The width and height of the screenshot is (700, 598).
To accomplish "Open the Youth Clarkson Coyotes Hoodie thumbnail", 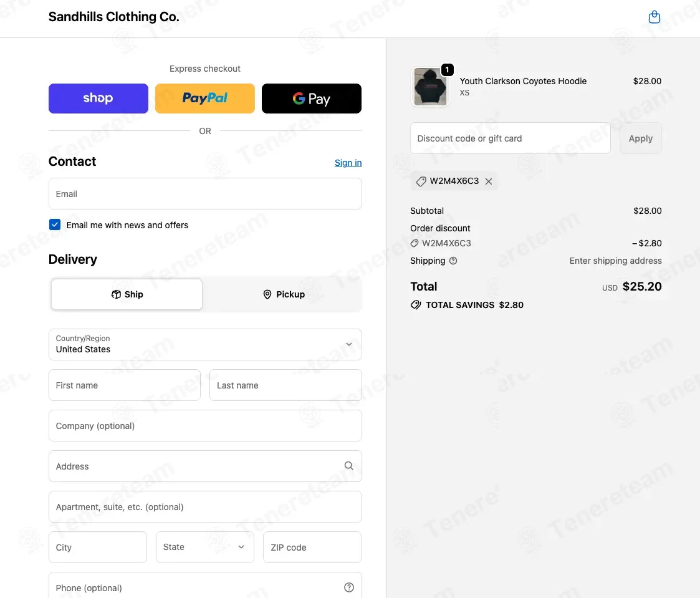I will pos(430,87).
